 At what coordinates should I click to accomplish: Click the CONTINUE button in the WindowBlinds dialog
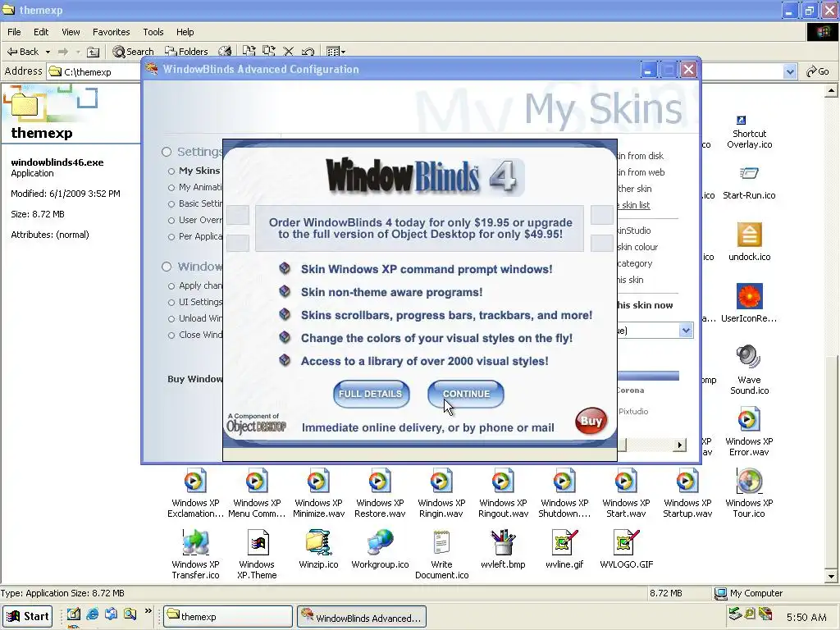click(x=466, y=394)
